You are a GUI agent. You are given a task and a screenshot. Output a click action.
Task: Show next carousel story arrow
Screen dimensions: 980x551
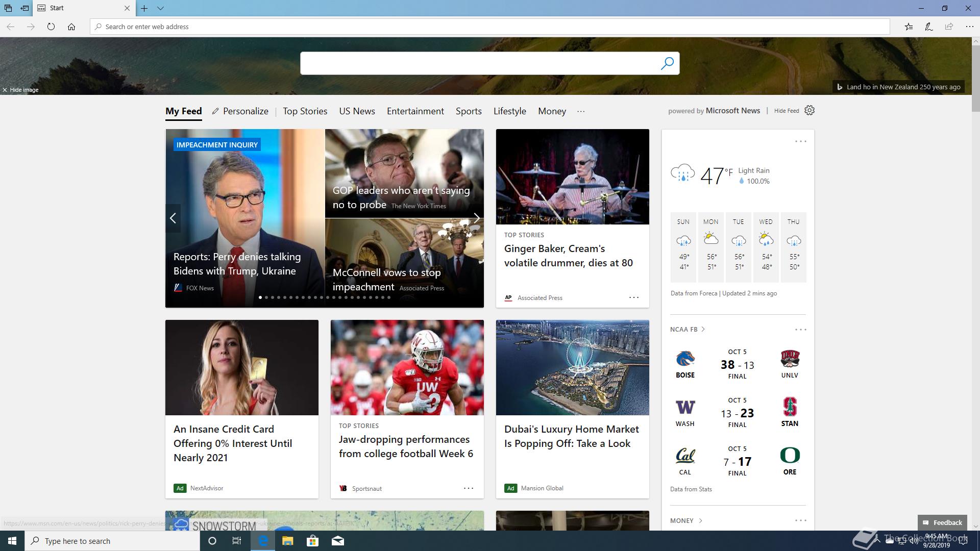coord(477,218)
